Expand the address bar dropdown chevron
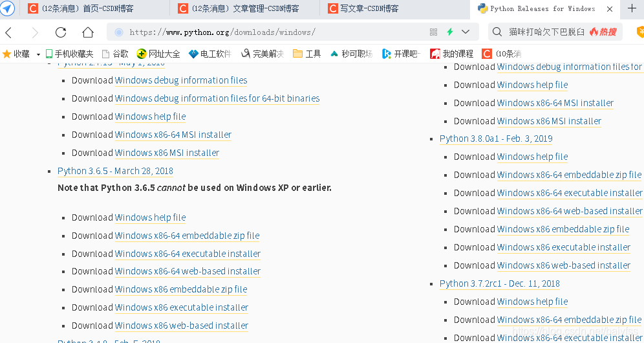Image resolution: width=644 pixels, height=343 pixels. click(466, 32)
